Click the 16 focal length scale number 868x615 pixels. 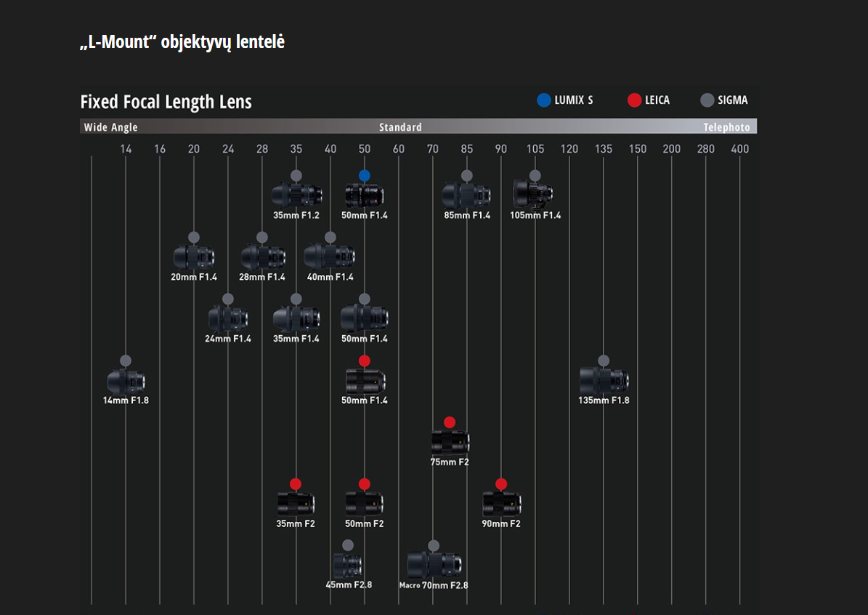click(159, 149)
